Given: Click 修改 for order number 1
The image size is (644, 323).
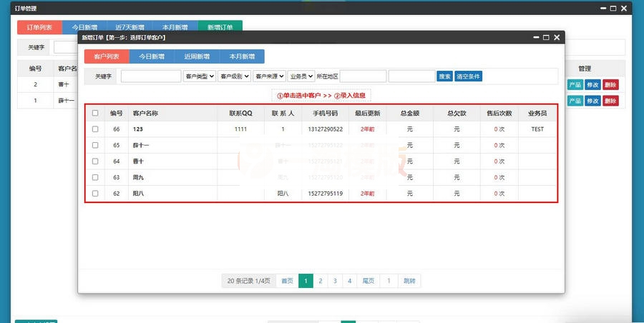Looking at the screenshot, I should pyautogui.click(x=592, y=101).
